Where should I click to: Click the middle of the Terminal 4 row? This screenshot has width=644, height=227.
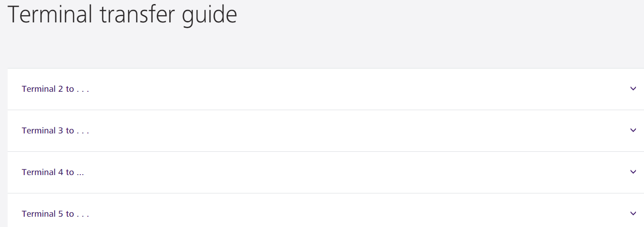326,172
